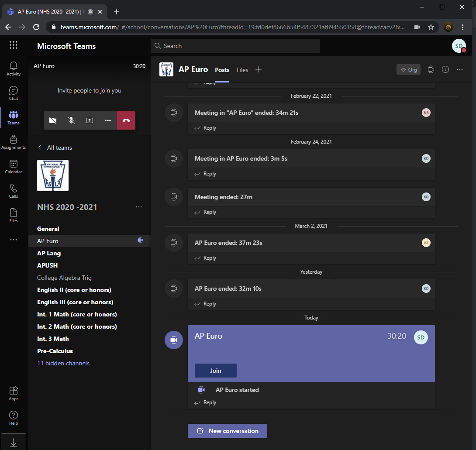The width and height of the screenshot is (476, 450).
Task: Open more actions in call controls
Action: tap(108, 120)
